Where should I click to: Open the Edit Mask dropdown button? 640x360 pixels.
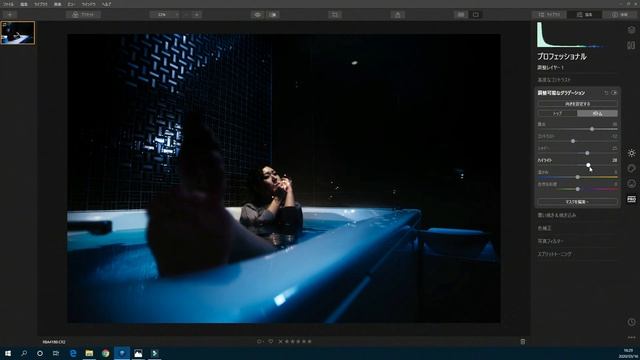[x=577, y=202]
